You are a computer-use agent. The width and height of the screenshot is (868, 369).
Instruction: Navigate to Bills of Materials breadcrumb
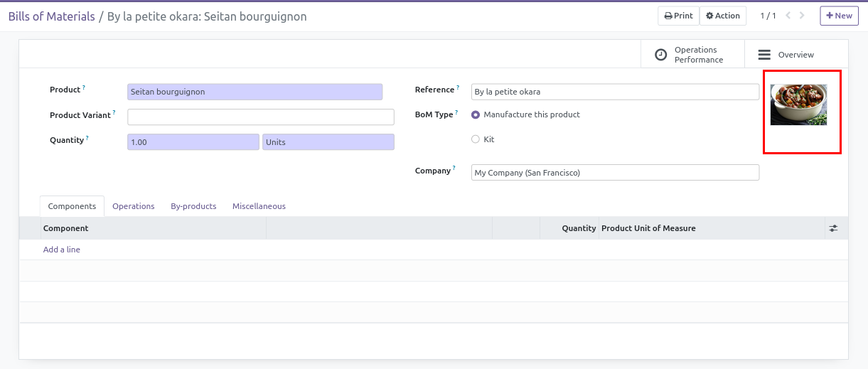[51, 16]
